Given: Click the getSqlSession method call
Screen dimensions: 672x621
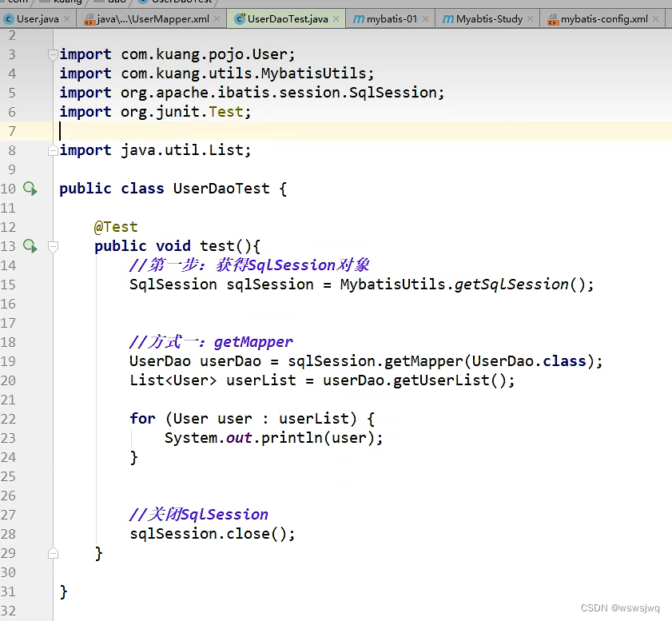Looking at the screenshot, I should coord(511,285).
